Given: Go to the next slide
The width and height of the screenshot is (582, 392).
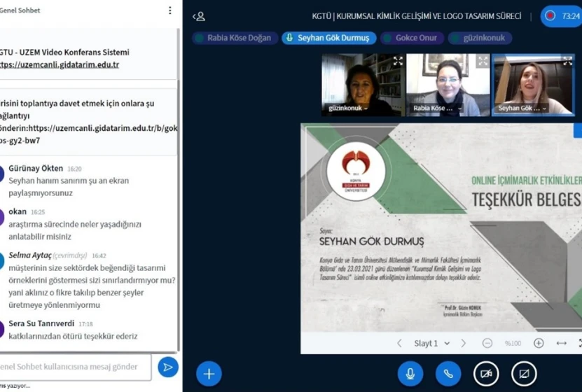Looking at the screenshot, I should tap(464, 343).
